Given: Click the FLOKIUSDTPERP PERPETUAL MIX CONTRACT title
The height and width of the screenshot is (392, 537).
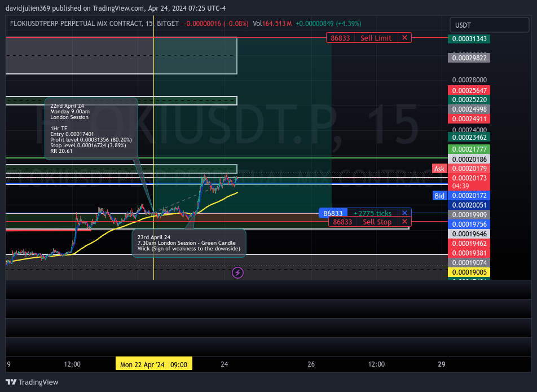Looking at the screenshot, I should coord(76,24).
